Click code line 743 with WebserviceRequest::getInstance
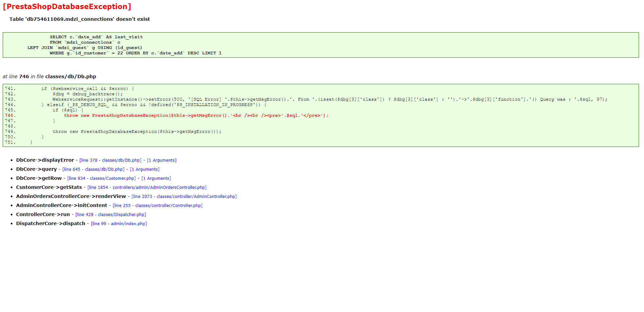The height and width of the screenshot is (312, 644). click(x=306, y=99)
